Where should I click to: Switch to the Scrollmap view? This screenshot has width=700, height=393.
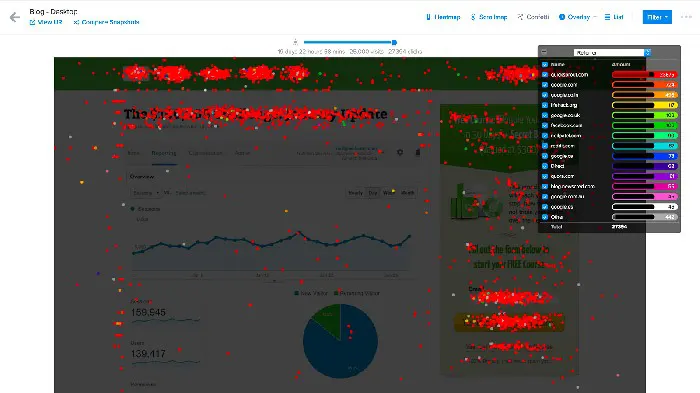[489, 17]
